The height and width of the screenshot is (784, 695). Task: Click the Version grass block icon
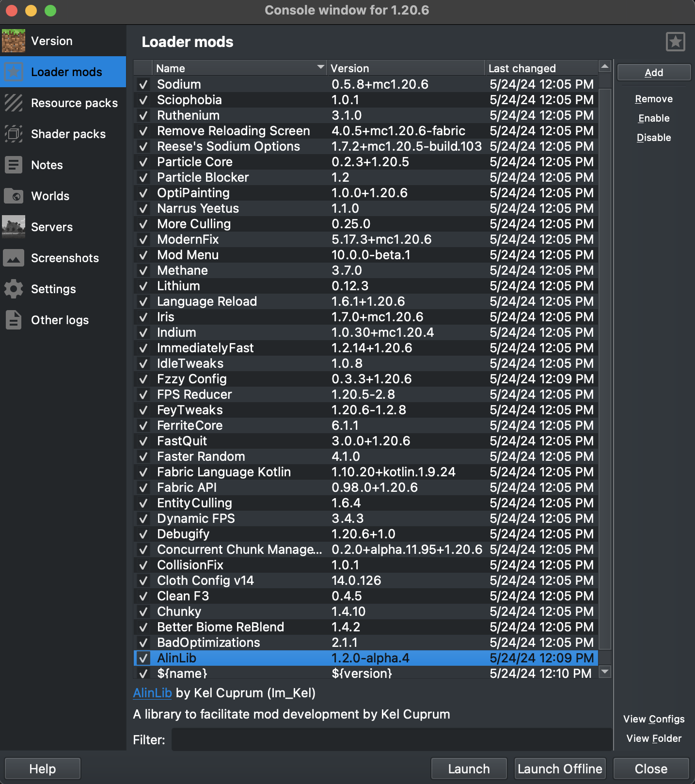coord(14,41)
